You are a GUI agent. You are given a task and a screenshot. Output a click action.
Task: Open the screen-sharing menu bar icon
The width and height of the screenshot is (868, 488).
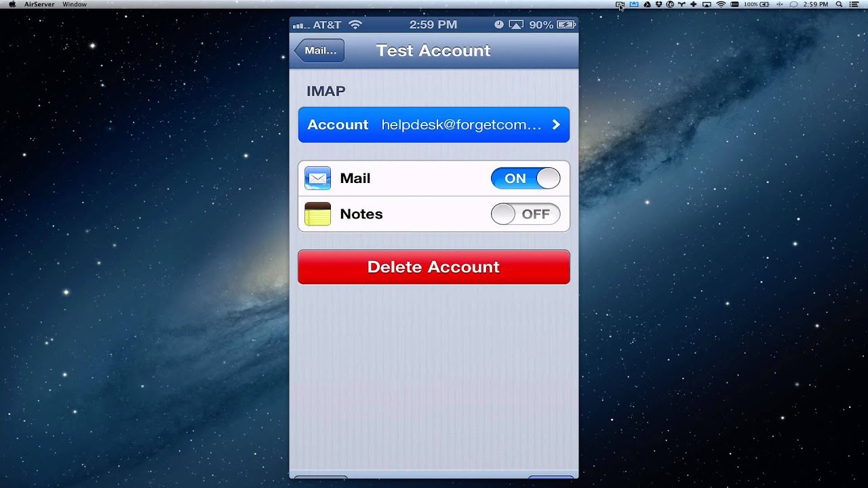620,4
